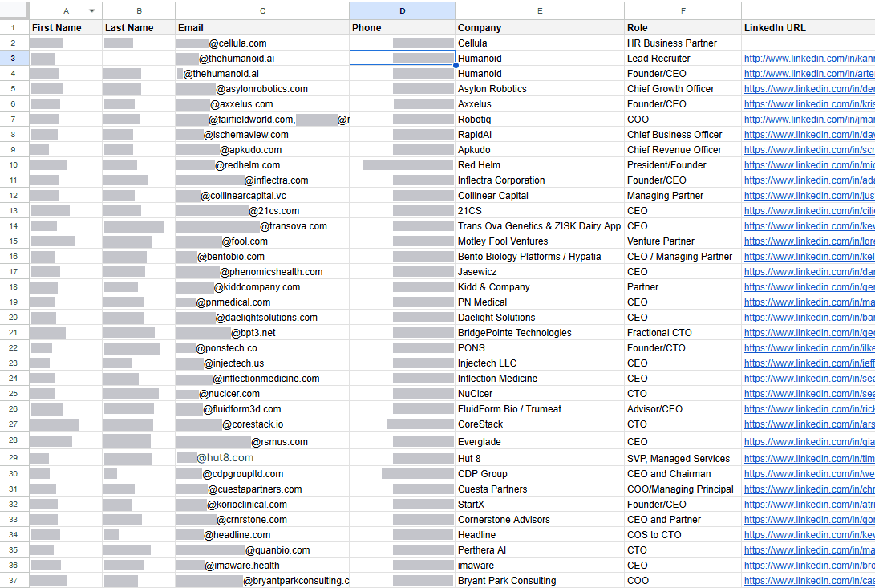Click the Inflectra Corporation cell
Image resolution: width=875 pixels, height=588 pixels.
coord(540,180)
